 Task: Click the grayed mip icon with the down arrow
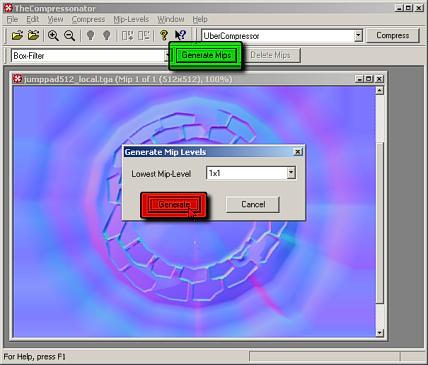tap(127, 35)
